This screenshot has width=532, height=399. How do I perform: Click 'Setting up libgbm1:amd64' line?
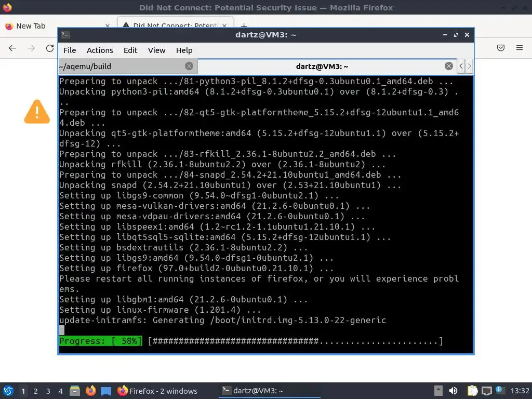183,299
